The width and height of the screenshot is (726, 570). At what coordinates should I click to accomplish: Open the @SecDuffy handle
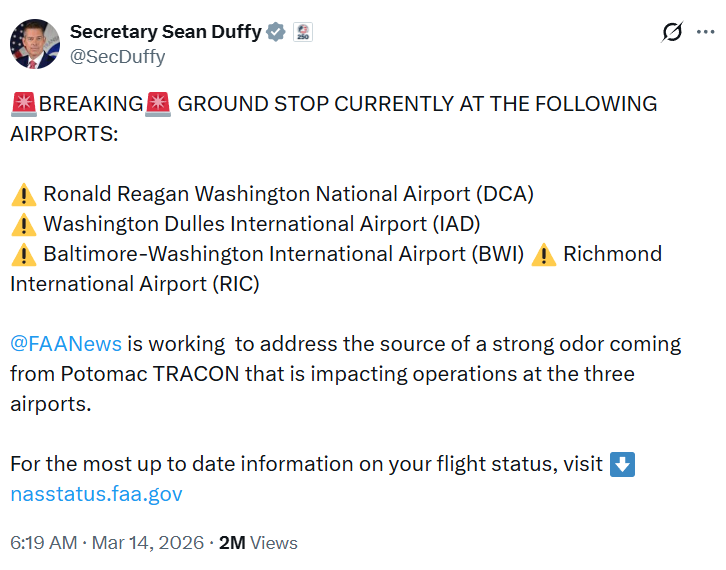(118, 57)
